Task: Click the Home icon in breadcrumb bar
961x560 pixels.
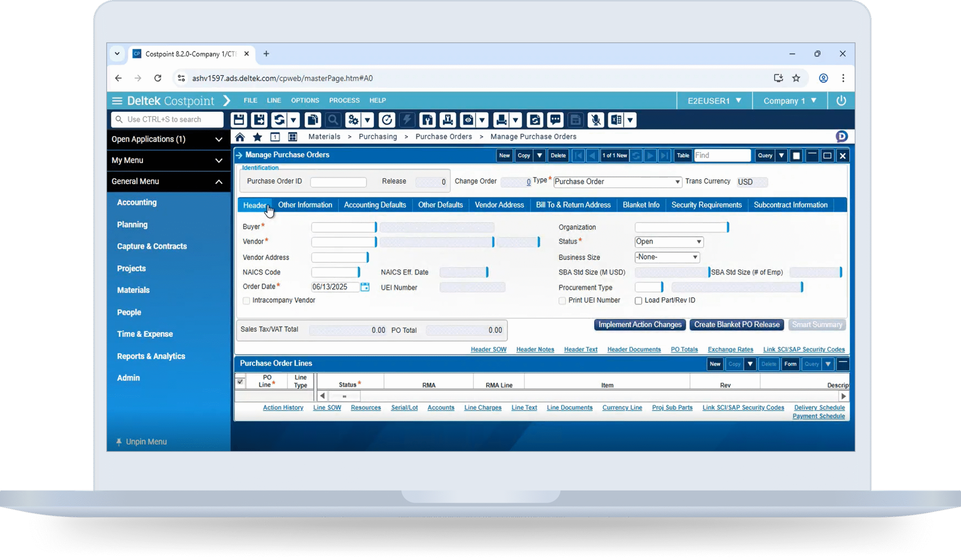Action: tap(240, 137)
